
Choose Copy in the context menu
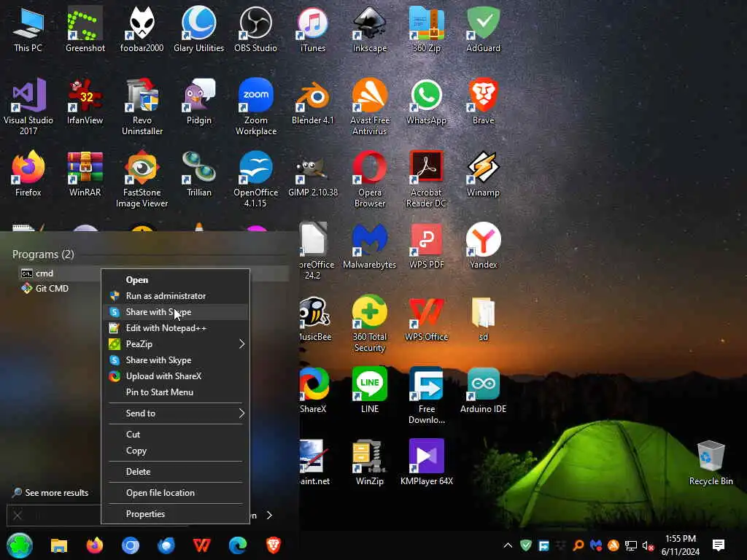point(175,451)
